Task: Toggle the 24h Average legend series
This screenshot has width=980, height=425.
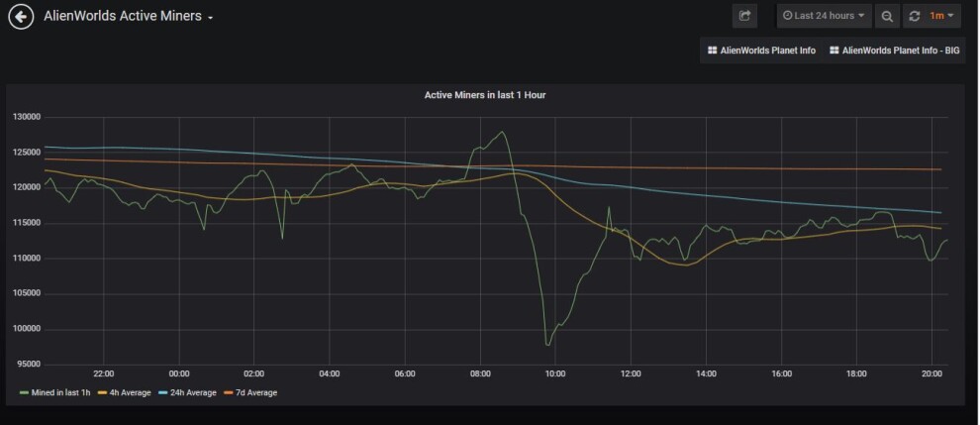Action: tap(193, 393)
